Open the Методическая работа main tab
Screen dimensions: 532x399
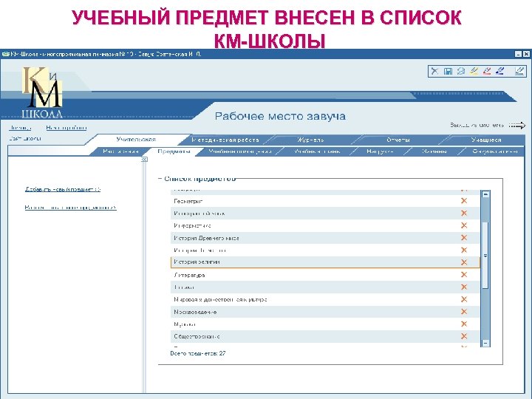225,140
